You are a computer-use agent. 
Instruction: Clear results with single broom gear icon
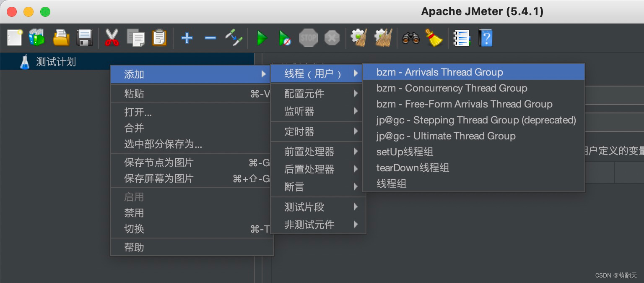[x=359, y=38]
